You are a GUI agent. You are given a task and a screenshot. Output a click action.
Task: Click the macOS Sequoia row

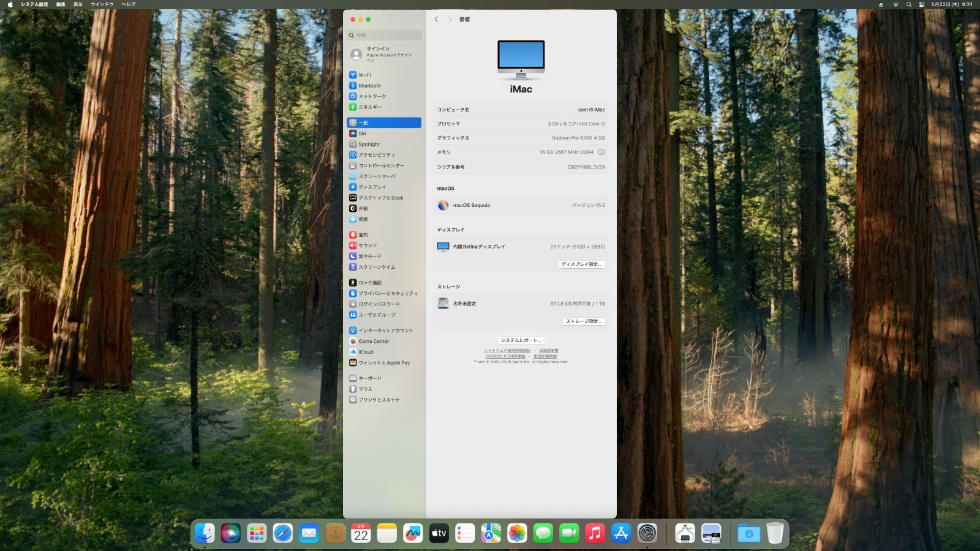point(521,206)
